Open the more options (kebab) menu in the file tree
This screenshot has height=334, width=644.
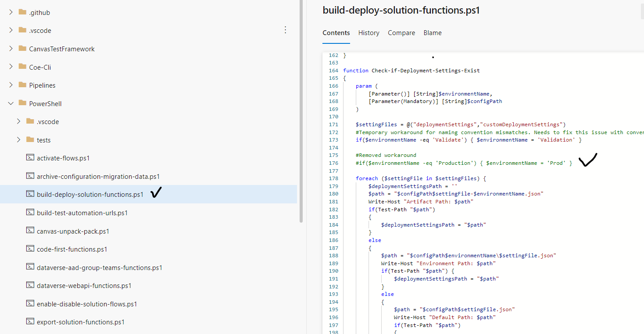click(x=286, y=30)
